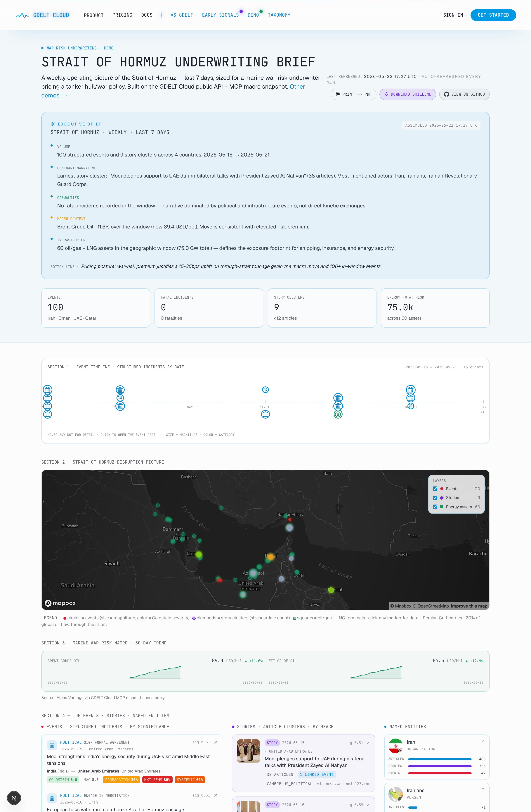Click the View on GitHub button
Image resolution: width=531 pixels, height=812 pixels.
coord(464,94)
